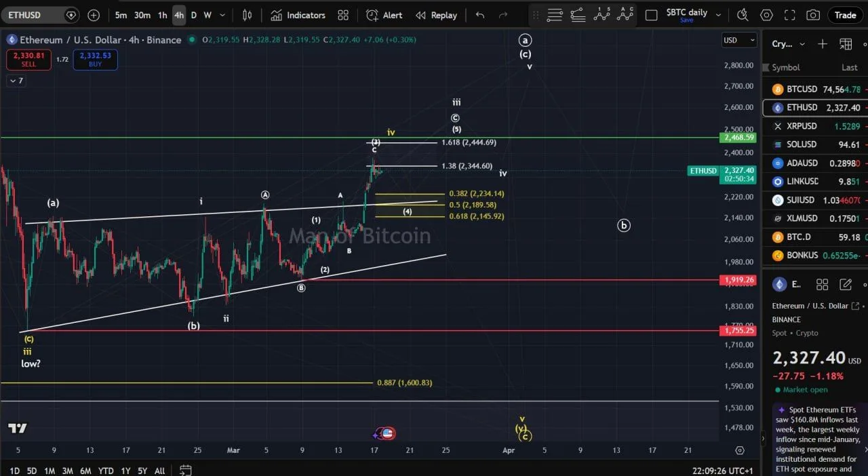Switch to the daily D timeframe

193,15
